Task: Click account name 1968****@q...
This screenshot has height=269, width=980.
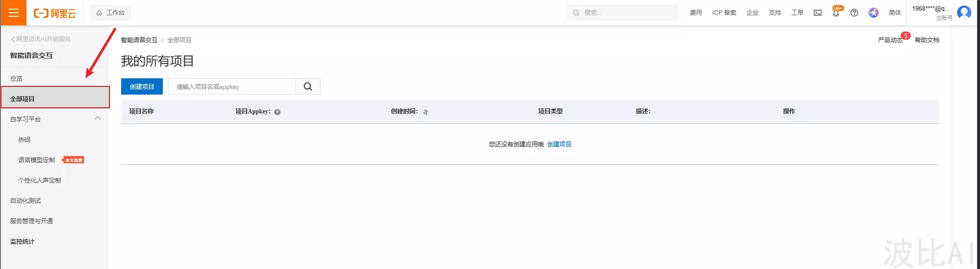Action: click(x=931, y=9)
